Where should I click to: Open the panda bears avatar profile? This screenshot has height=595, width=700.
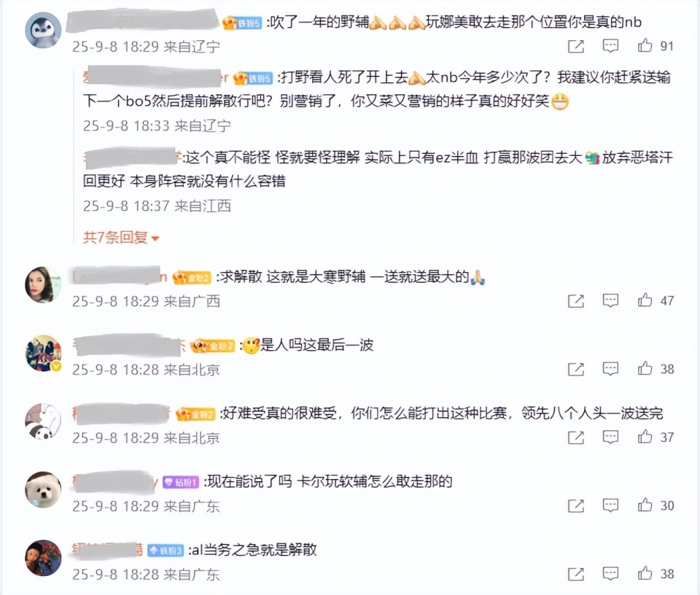point(43,421)
